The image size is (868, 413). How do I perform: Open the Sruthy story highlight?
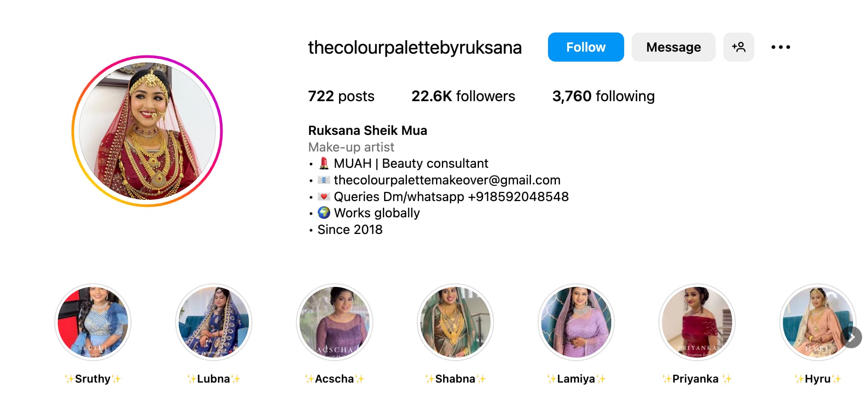[93, 322]
